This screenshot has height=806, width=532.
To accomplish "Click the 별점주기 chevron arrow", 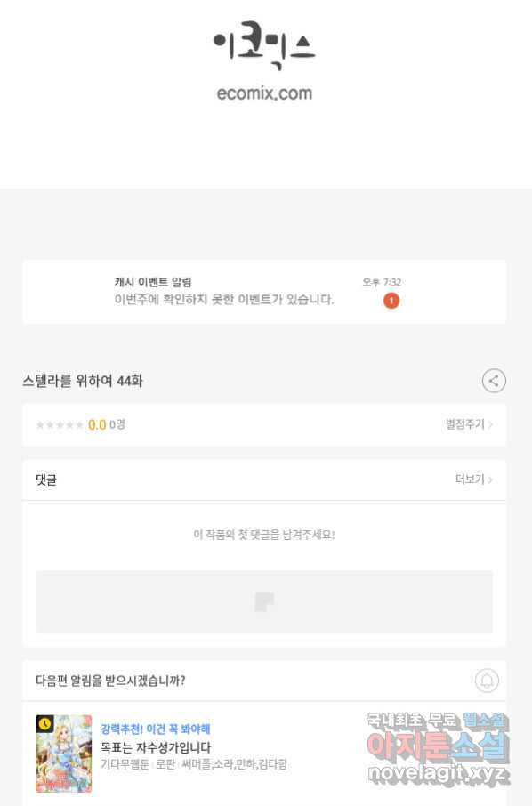I will pos(490,424).
